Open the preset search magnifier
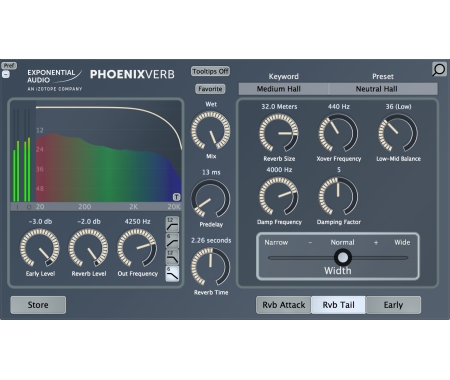This screenshot has width=450, height=380. click(439, 70)
